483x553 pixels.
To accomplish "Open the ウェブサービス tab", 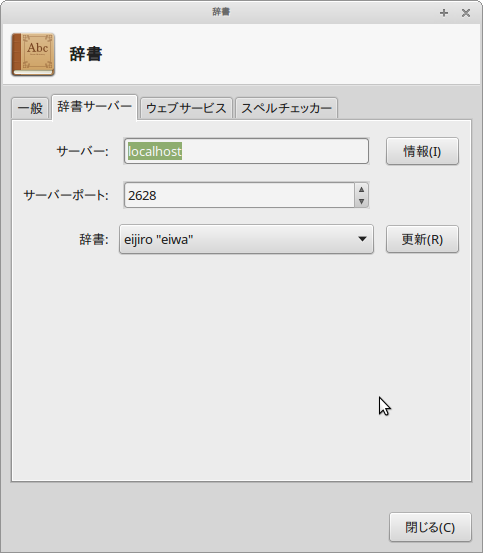I will 186,108.
